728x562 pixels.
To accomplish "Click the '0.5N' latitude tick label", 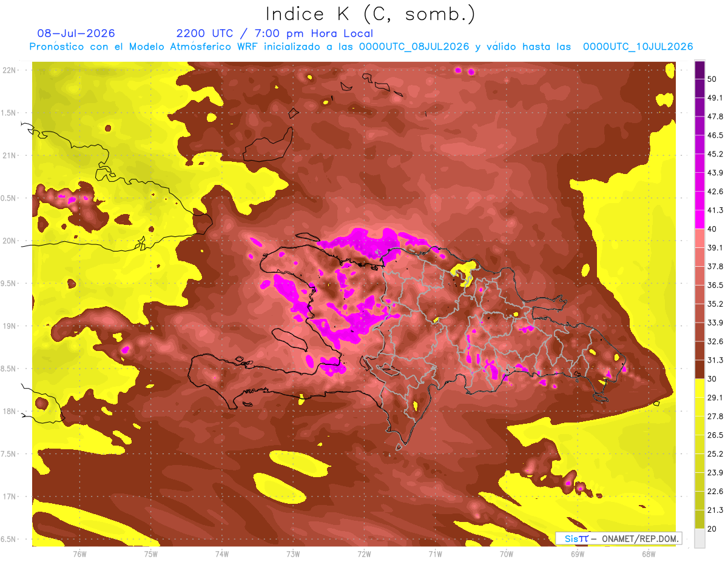I will [x=9, y=198].
